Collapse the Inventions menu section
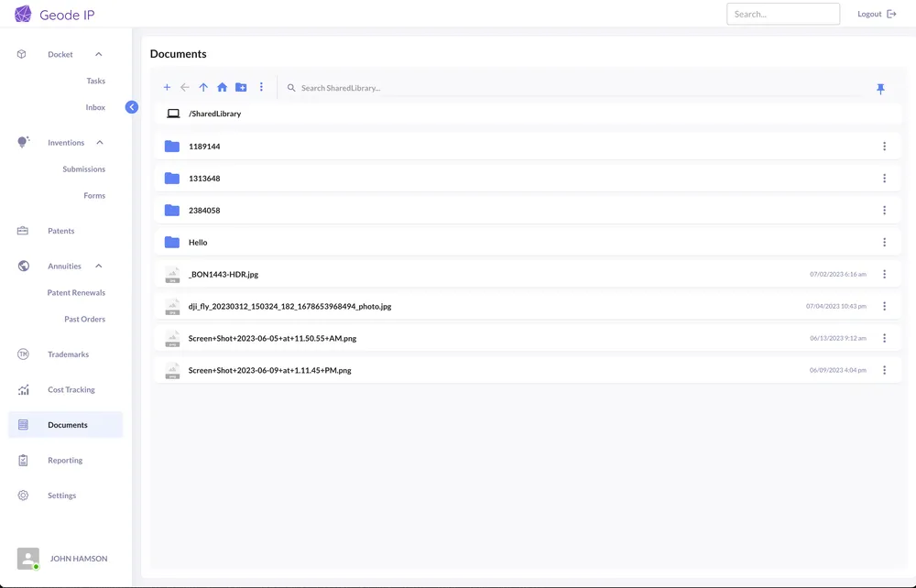 click(100, 143)
